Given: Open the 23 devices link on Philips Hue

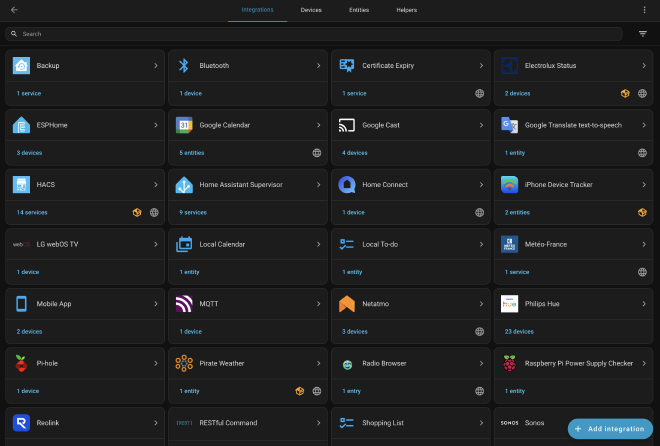Looking at the screenshot, I should pyautogui.click(x=519, y=332).
